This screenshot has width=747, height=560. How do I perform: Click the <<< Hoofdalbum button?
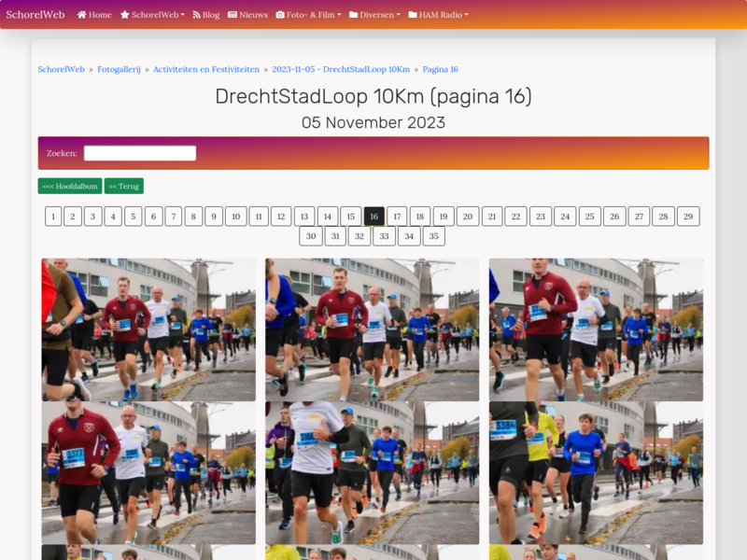tap(70, 186)
